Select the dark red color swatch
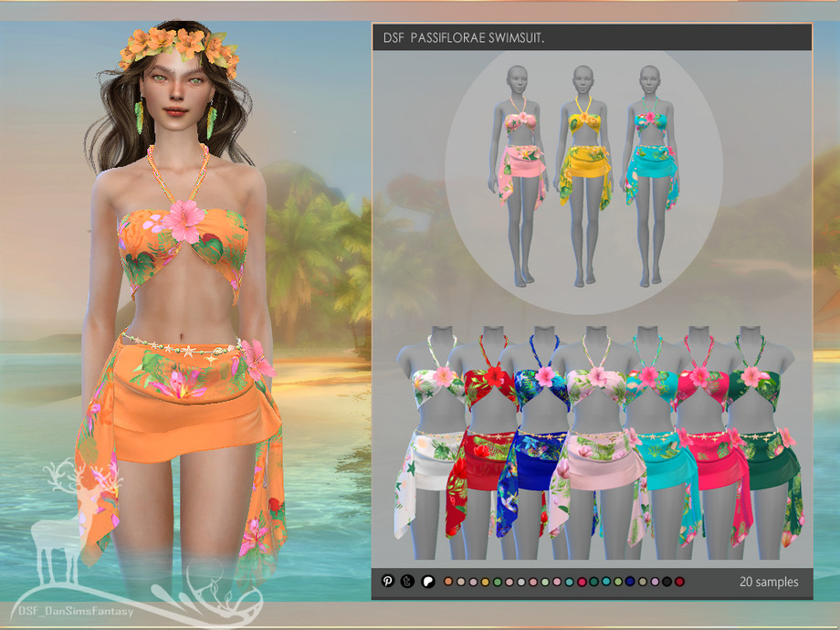The image size is (840, 630). [679, 582]
